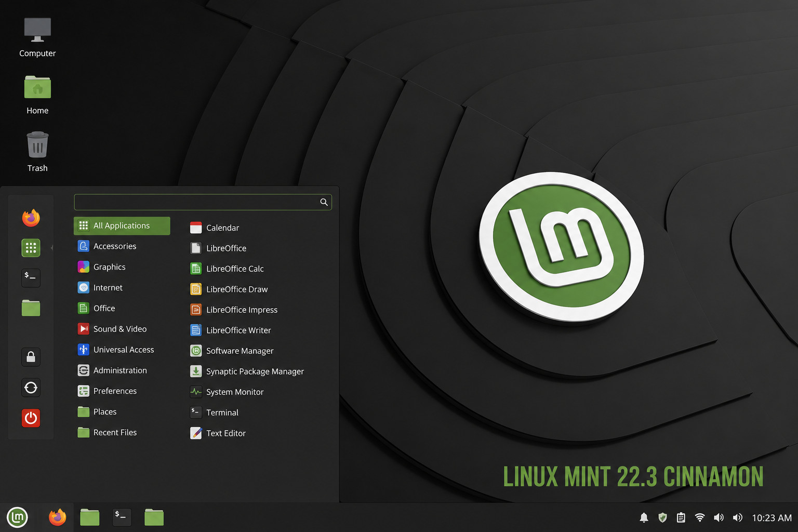Open the Files folder in menu favorites sidebar
This screenshot has width=798, height=532.
(31, 308)
